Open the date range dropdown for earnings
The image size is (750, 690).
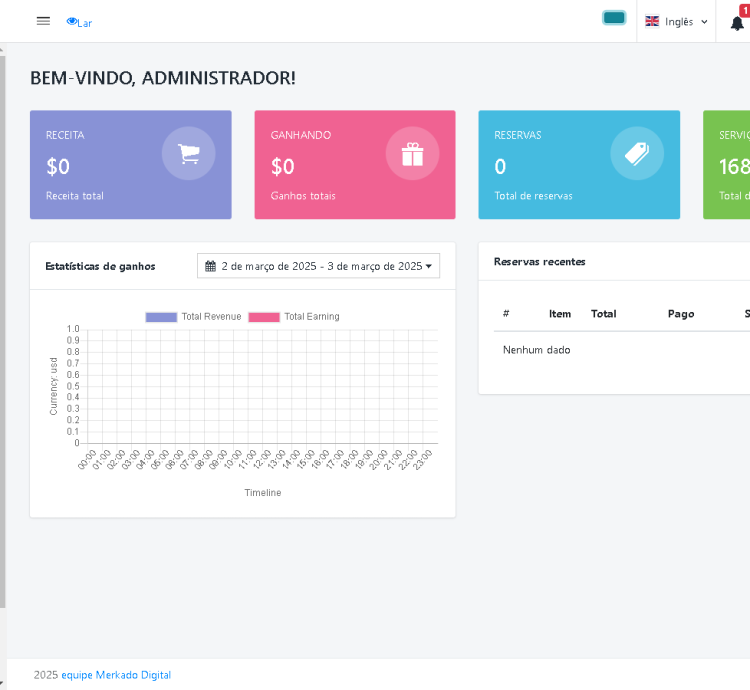(x=318, y=266)
